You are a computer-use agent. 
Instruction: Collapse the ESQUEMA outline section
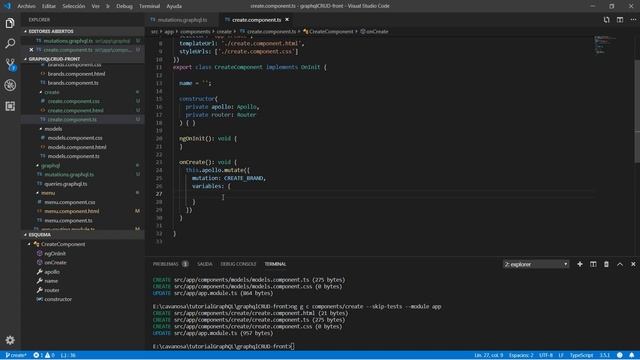pos(82,235)
